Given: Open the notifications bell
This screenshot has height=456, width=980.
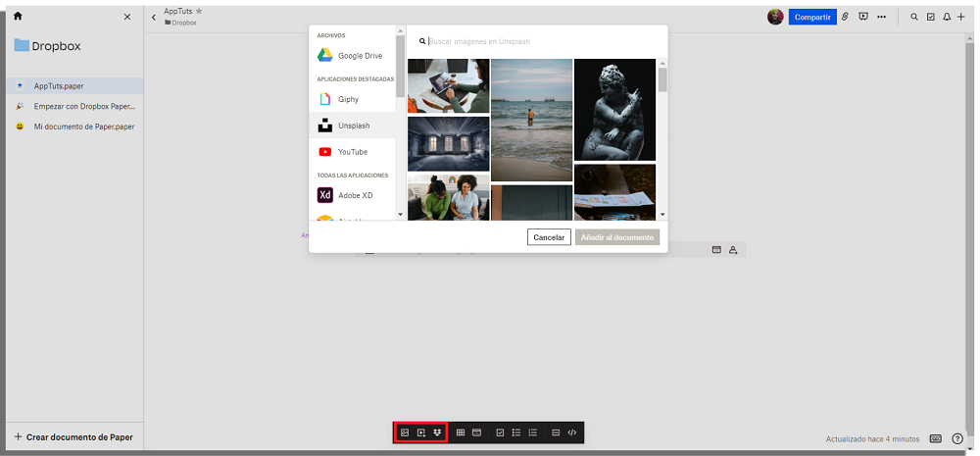Looking at the screenshot, I should [x=947, y=17].
